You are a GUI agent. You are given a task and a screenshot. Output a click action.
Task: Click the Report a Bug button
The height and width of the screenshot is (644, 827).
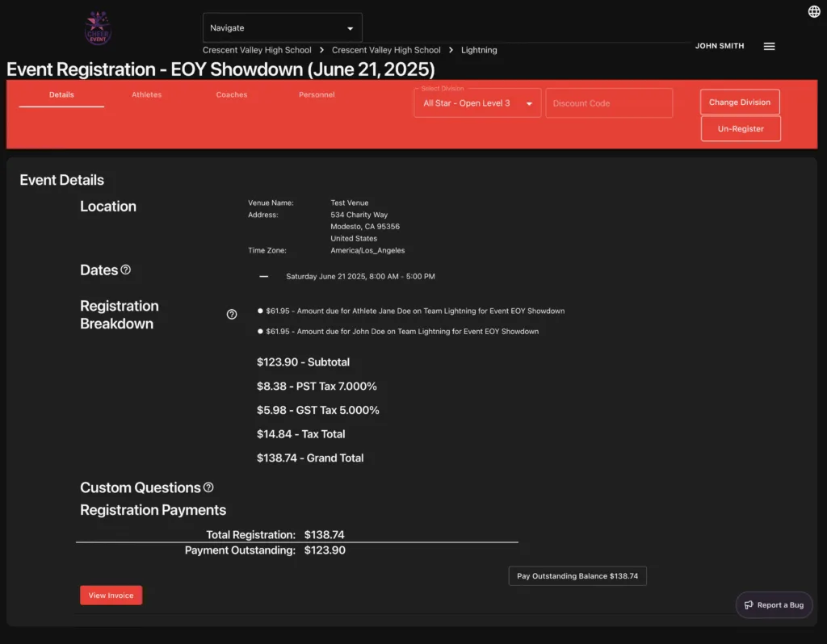(x=774, y=604)
